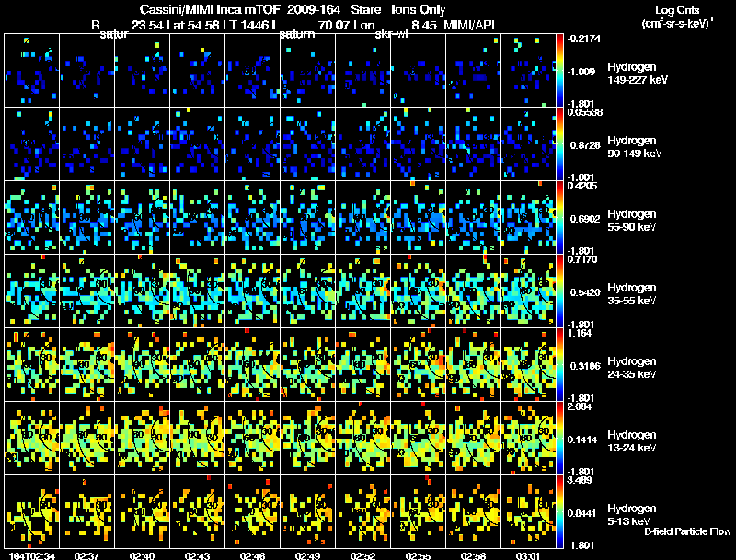Open the Hydrogen 5-13 keV panel at 03:01
The width and height of the screenshot is (736, 560).
coord(528,511)
